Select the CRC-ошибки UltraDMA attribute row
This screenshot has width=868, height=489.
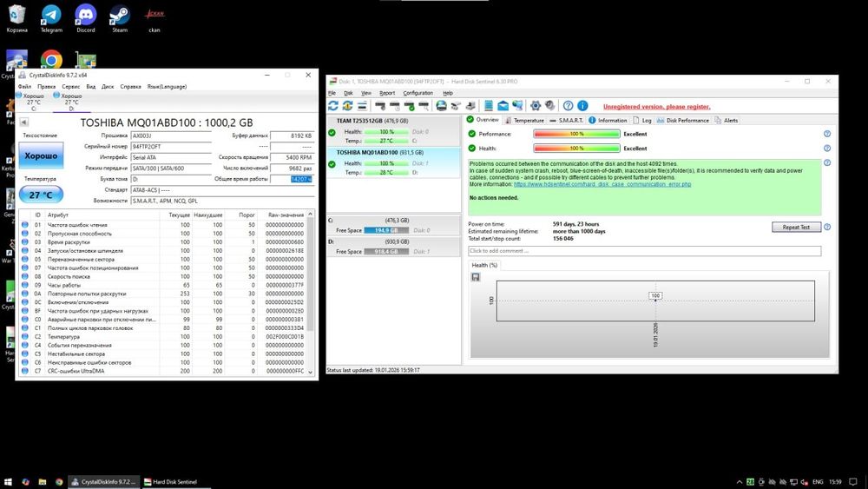click(163, 371)
